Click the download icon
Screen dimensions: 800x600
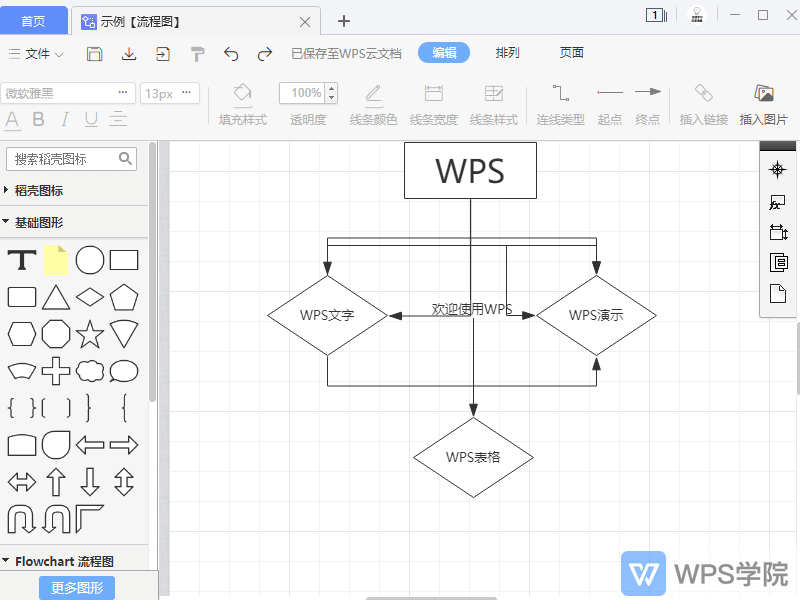coord(129,54)
